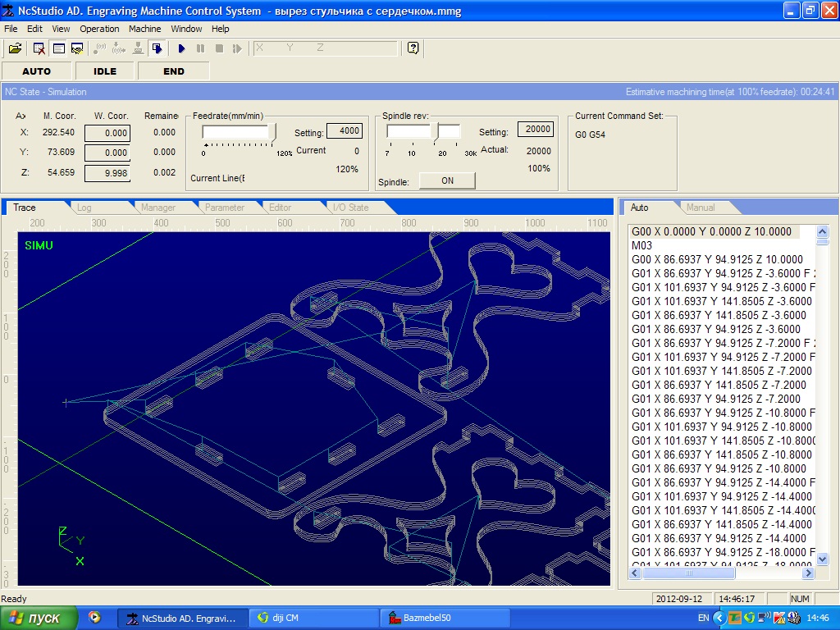Click the G-code list scroll up arrow
Image resolution: width=840 pixels, height=630 pixels.
pos(822,231)
